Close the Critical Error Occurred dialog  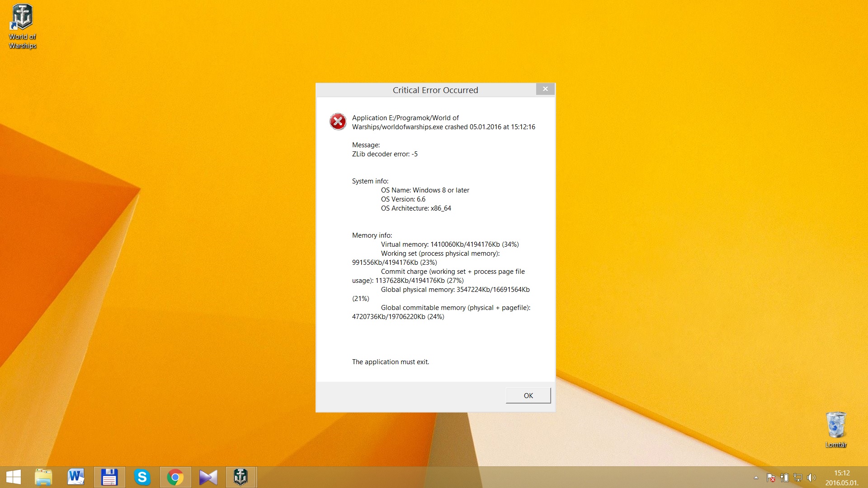tap(545, 89)
